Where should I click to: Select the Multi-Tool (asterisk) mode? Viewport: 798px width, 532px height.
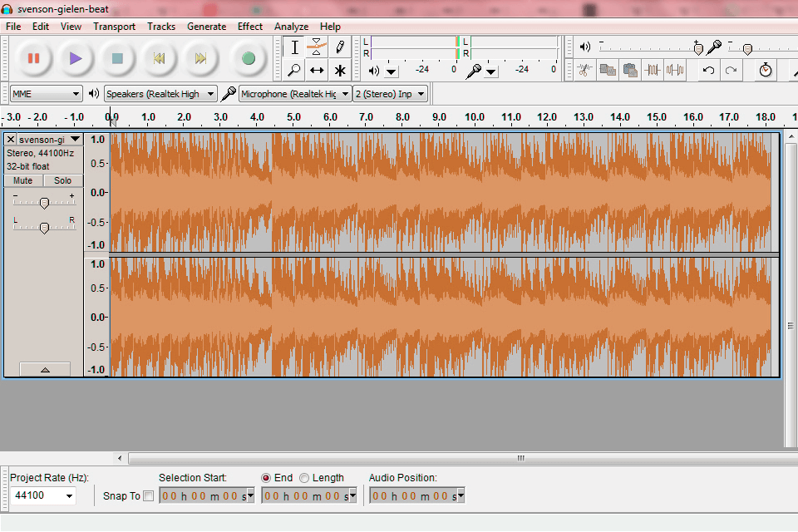click(339, 71)
